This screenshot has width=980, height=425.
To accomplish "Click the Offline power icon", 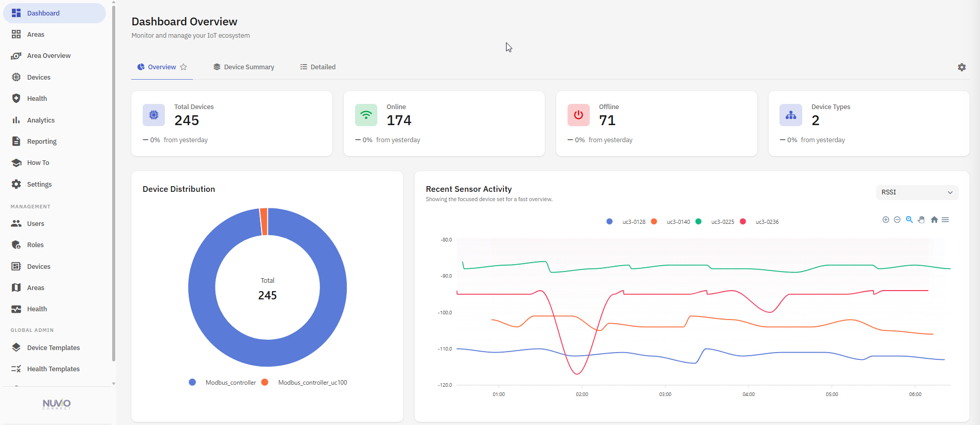I will click(578, 115).
